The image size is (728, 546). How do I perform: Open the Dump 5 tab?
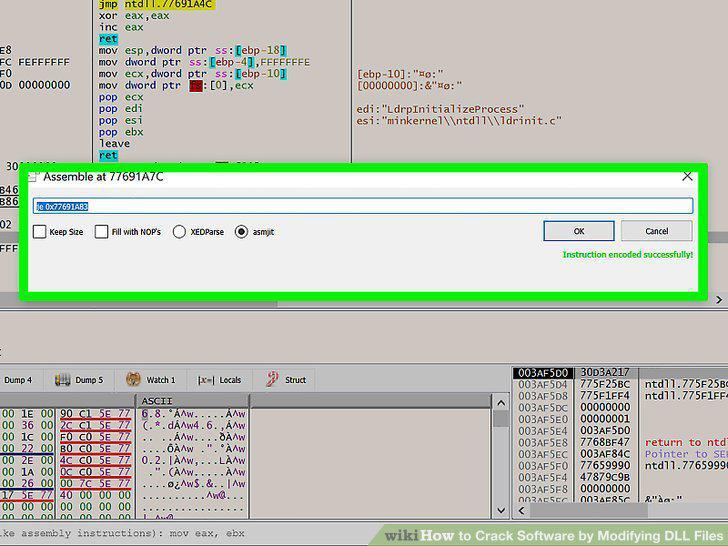click(x=79, y=380)
